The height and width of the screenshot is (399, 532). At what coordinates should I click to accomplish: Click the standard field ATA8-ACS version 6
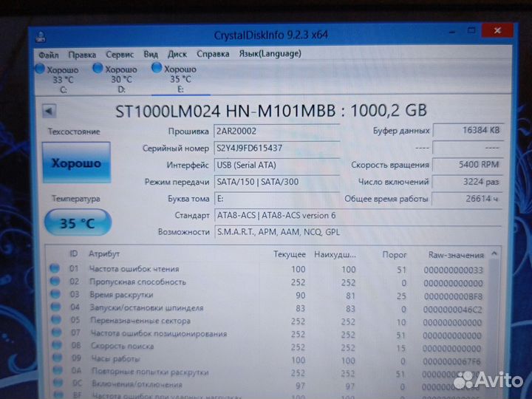click(x=358, y=216)
